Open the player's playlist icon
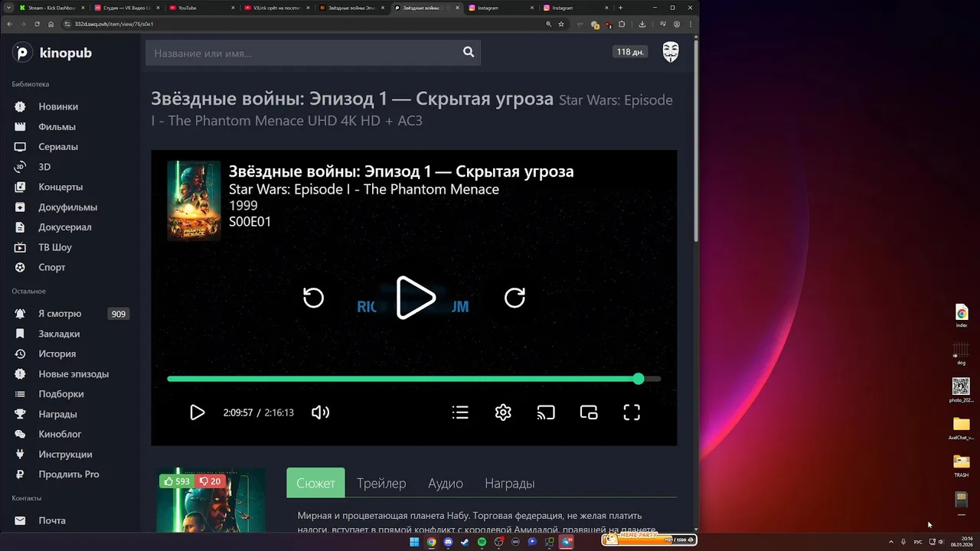The width and height of the screenshot is (980, 551). coord(460,412)
